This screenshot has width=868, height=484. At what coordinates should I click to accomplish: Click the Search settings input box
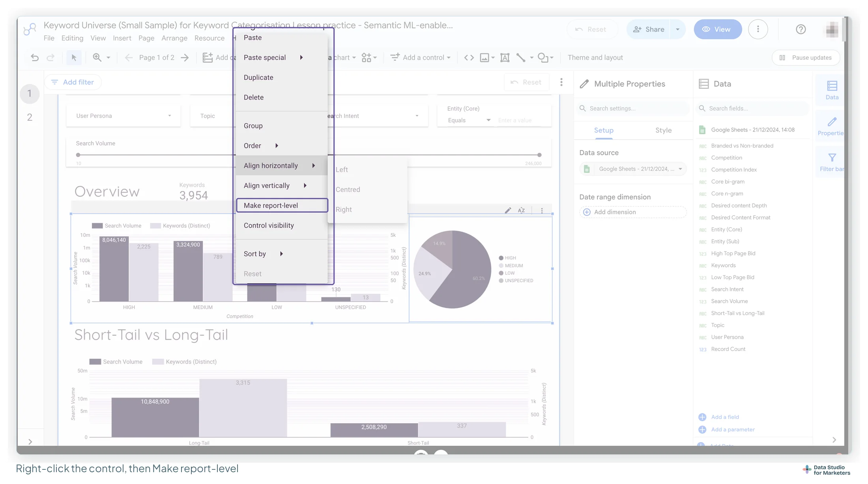[x=633, y=108]
